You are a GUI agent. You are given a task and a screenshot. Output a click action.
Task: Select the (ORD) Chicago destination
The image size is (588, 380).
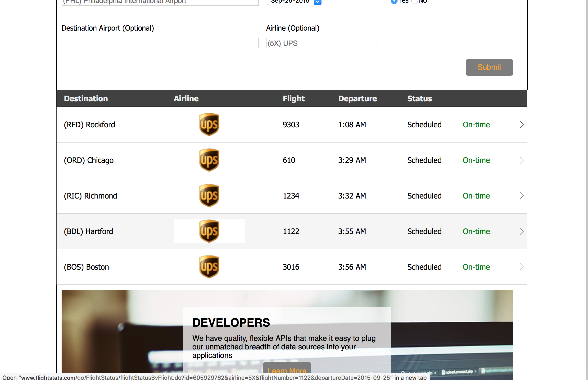pos(88,160)
